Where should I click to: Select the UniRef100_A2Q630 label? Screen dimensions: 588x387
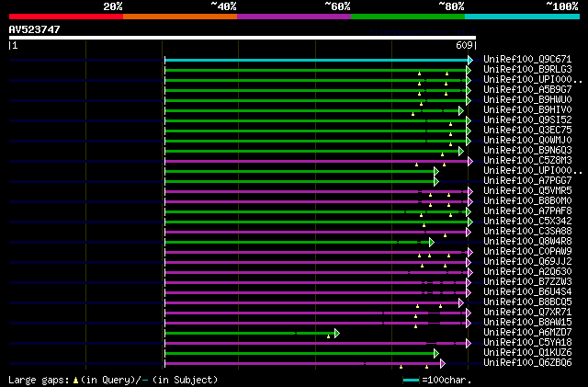(x=527, y=272)
